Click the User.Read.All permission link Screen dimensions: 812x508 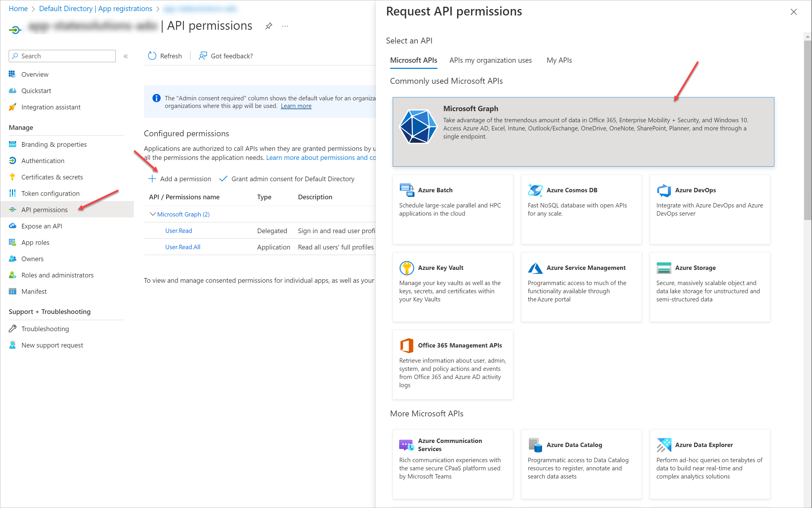click(x=183, y=247)
